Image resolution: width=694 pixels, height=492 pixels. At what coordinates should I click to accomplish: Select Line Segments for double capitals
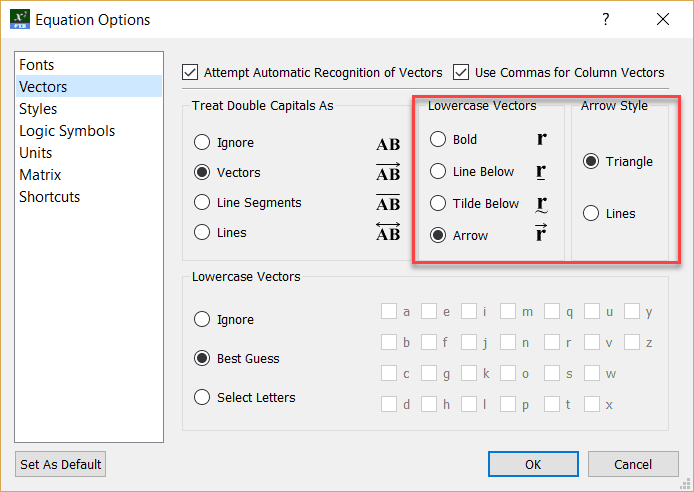[202, 203]
